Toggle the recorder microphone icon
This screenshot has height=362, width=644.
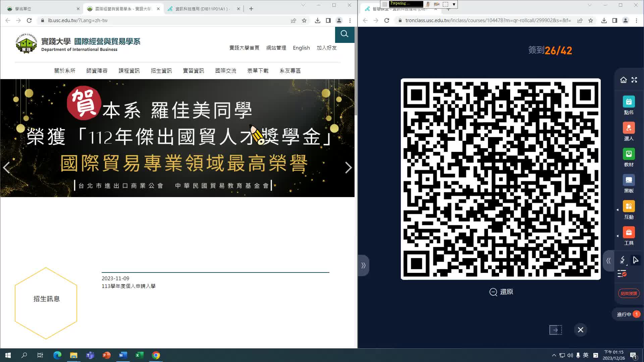428,4
